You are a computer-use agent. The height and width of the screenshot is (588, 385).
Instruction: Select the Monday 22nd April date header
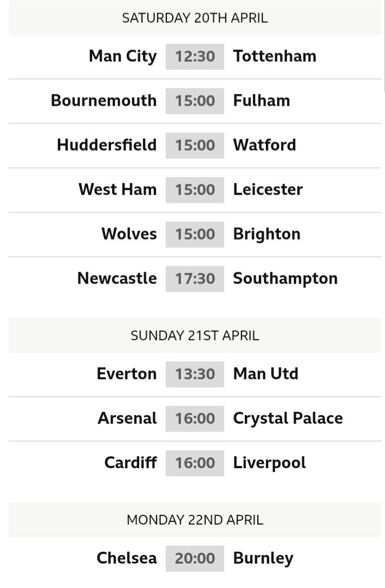click(195, 520)
